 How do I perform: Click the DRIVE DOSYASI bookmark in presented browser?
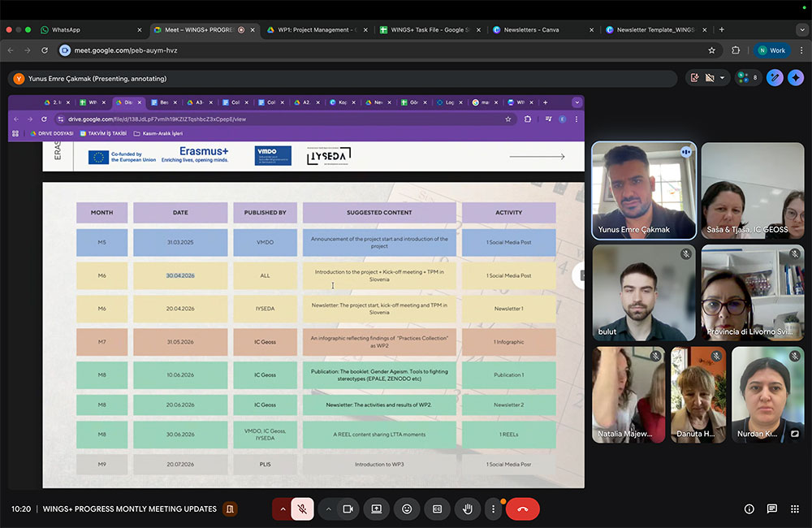pos(52,133)
